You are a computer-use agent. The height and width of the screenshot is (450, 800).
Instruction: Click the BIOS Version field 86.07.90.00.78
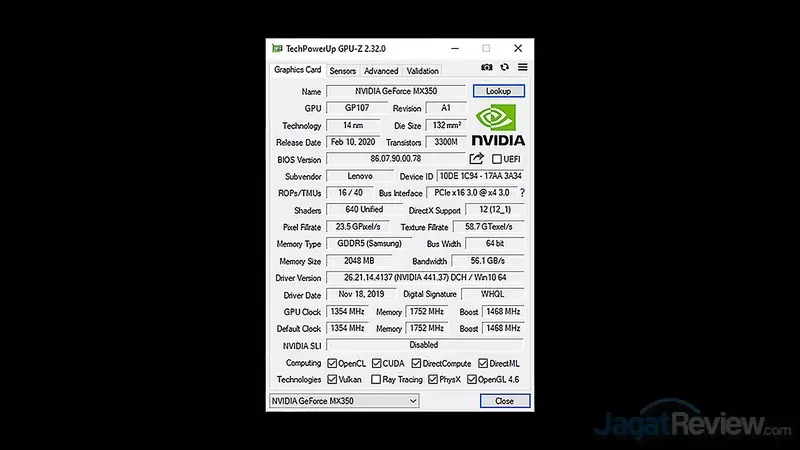[396, 159]
